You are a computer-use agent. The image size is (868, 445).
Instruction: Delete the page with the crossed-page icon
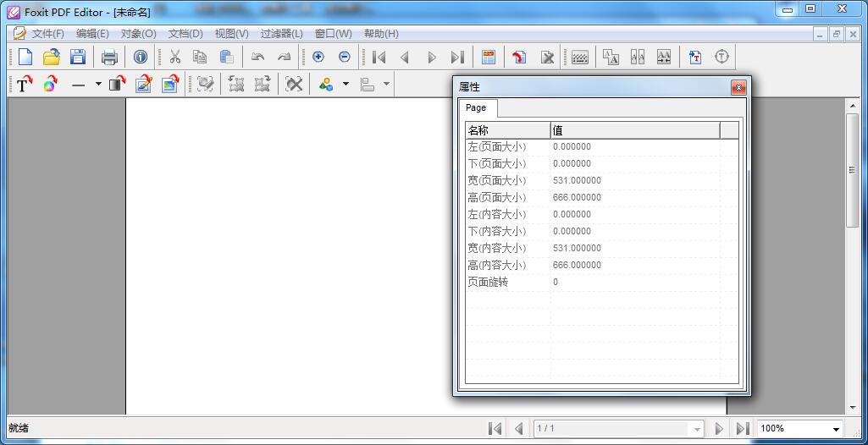coord(547,57)
